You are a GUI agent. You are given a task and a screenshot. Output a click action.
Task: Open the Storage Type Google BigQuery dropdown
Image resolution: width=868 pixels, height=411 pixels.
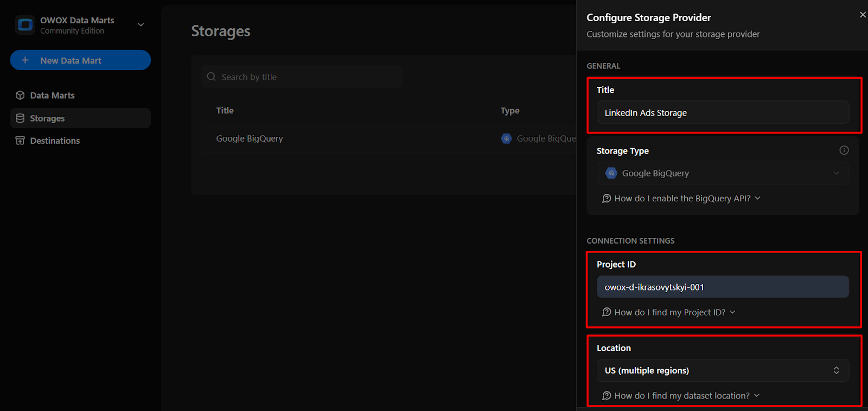723,173
